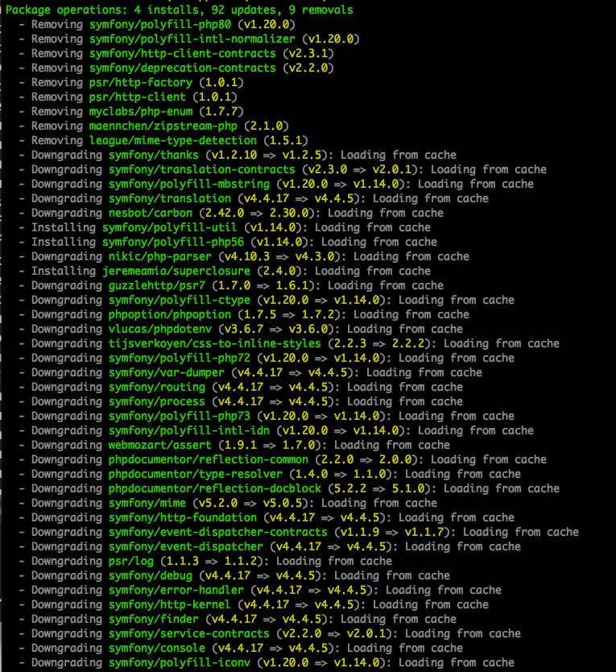
Task: Click maennchen/zipstream-php package name
Action: click(x=163, y=126)
